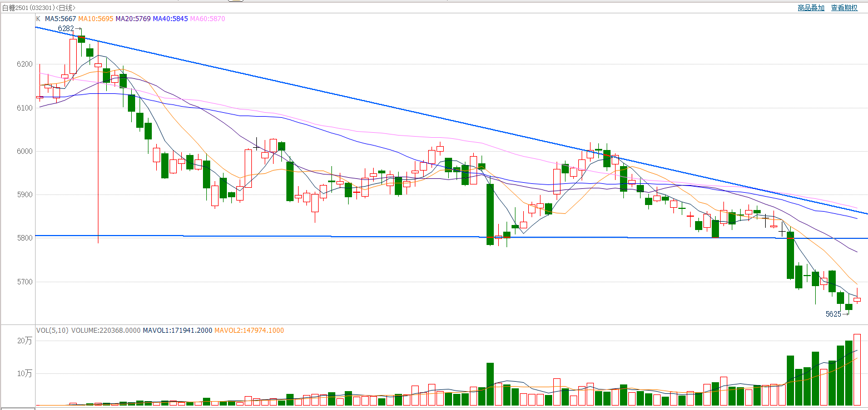The height and width of the screenshot is (410, 868).
Task: Select the MA40:5845 indicator label
Action: point(170,18)
